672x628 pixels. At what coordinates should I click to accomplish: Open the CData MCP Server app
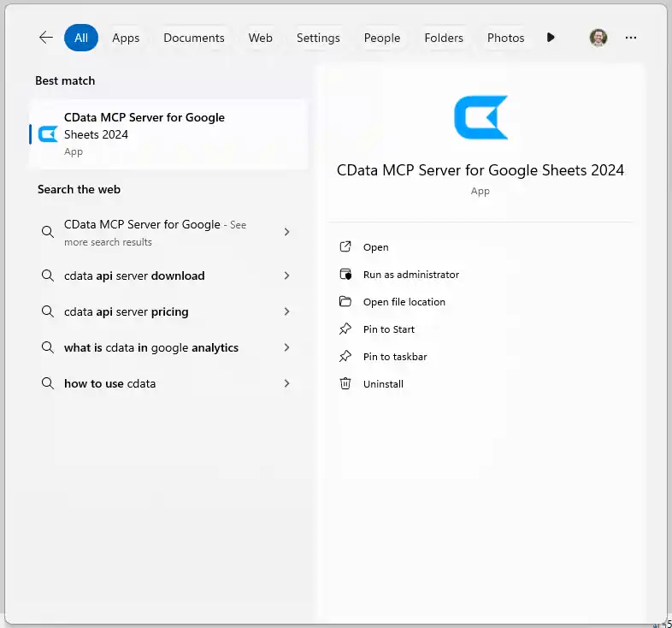[375, 247]
